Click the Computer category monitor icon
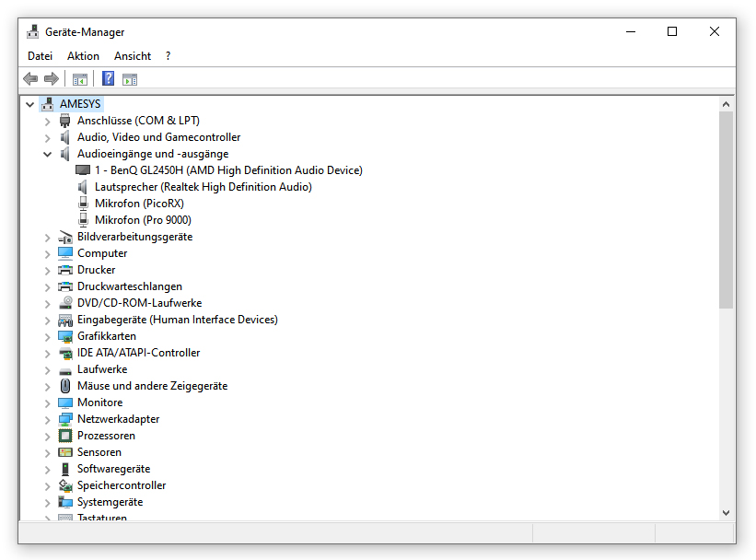The height and width of the screenshot is (560, 756). 65,253
